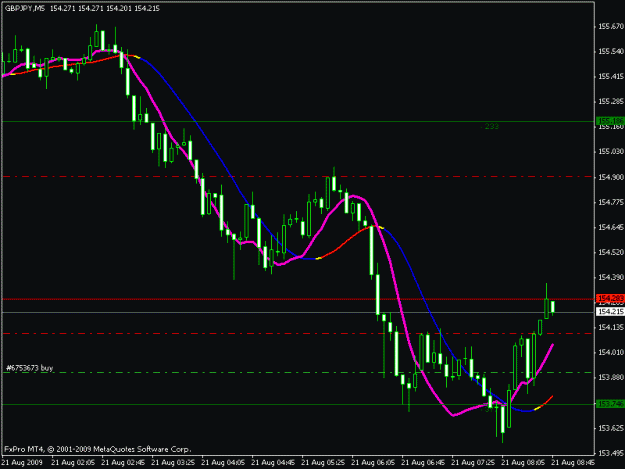The width and height of the screenshot is (625, 469).
Task: Click the 155.415 price axis label
Action: click(x=611, y=77)
